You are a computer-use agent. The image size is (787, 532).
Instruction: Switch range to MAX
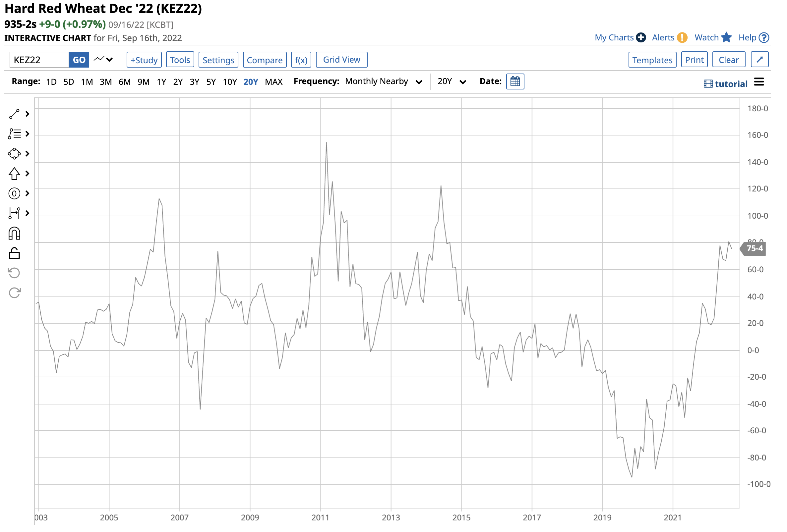pyautogui.click(x=274, y=82)
